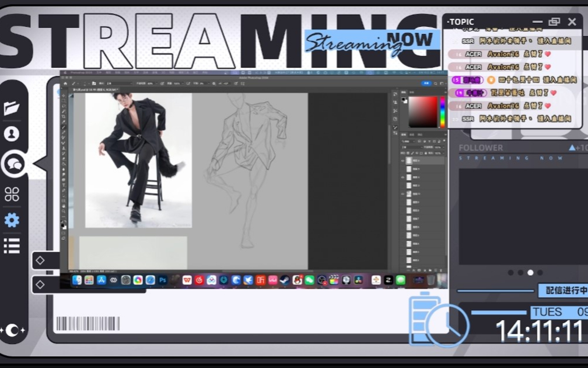Click the 配信进行中 label
Image resolution: width=588 pixels, height=368 pixels.
(x=566, y=290)
